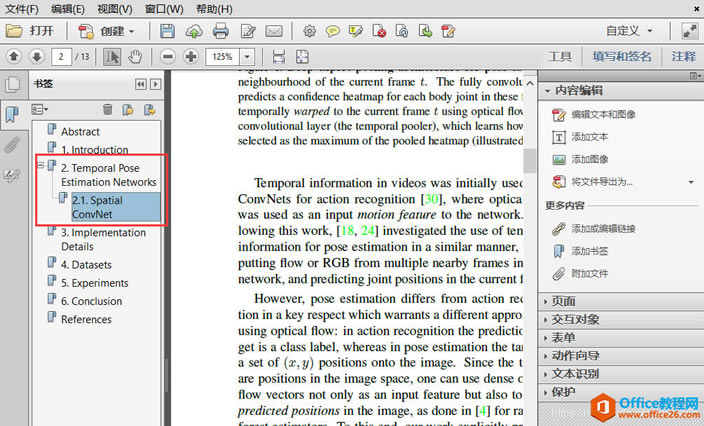Click the insert page icon with green arrow
704x426 pixels.
425,31
